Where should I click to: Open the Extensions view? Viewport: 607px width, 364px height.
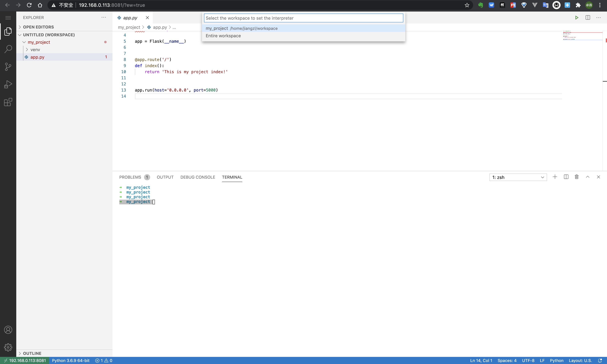tap(8, 102)
